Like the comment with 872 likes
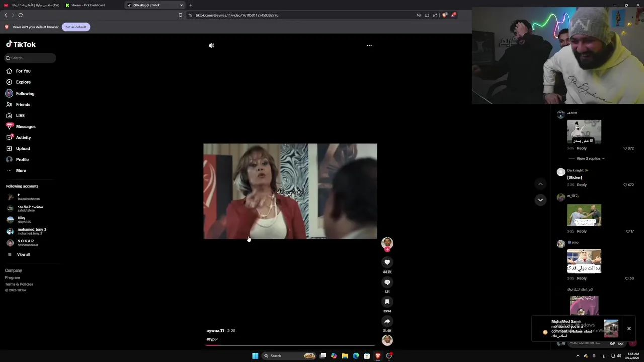 point(625,148)
